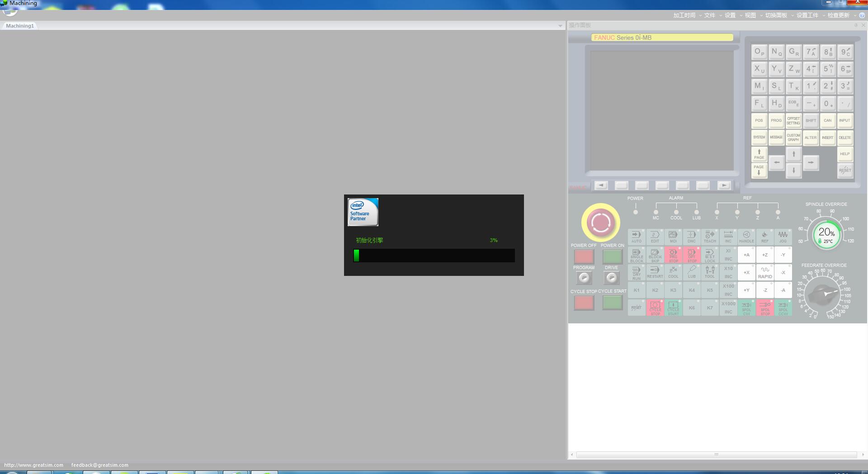Select JOG mode key
This screenshot has width=868, height=474.
point(783,237)
